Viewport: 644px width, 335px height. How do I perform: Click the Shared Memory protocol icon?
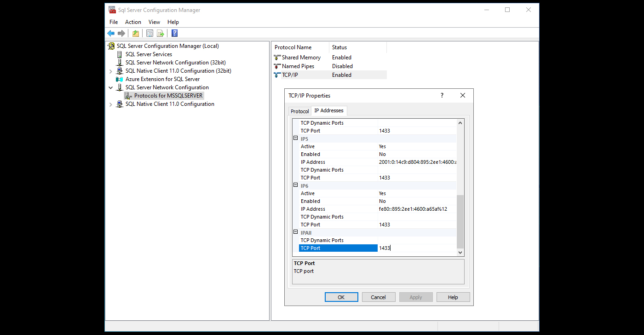click(277, 58)
